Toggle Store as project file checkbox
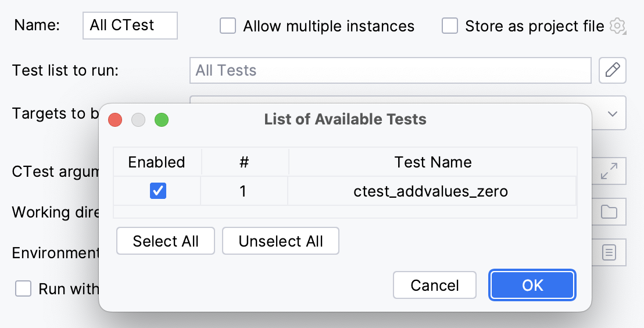This screenshot has height=328, width=644. [450, 26]
